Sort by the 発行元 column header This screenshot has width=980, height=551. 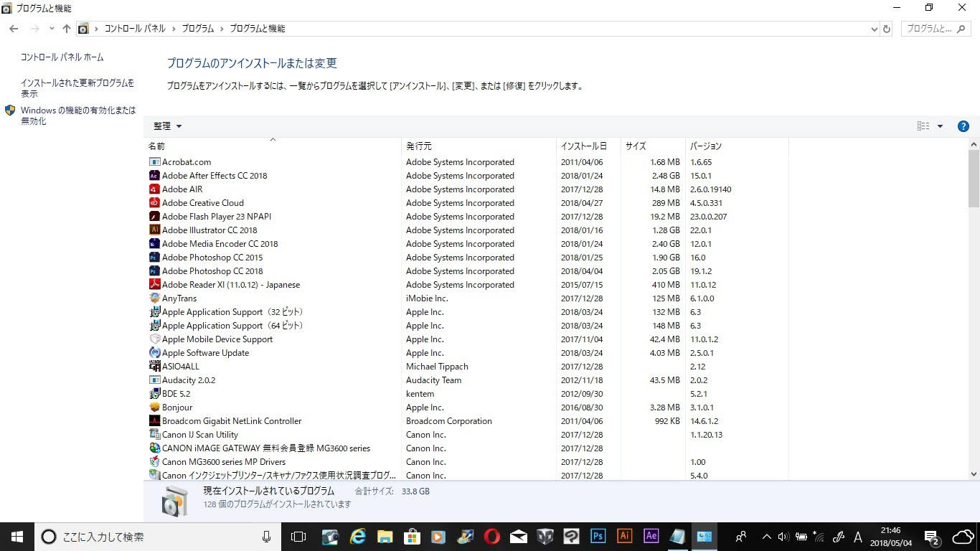(479, 146)
